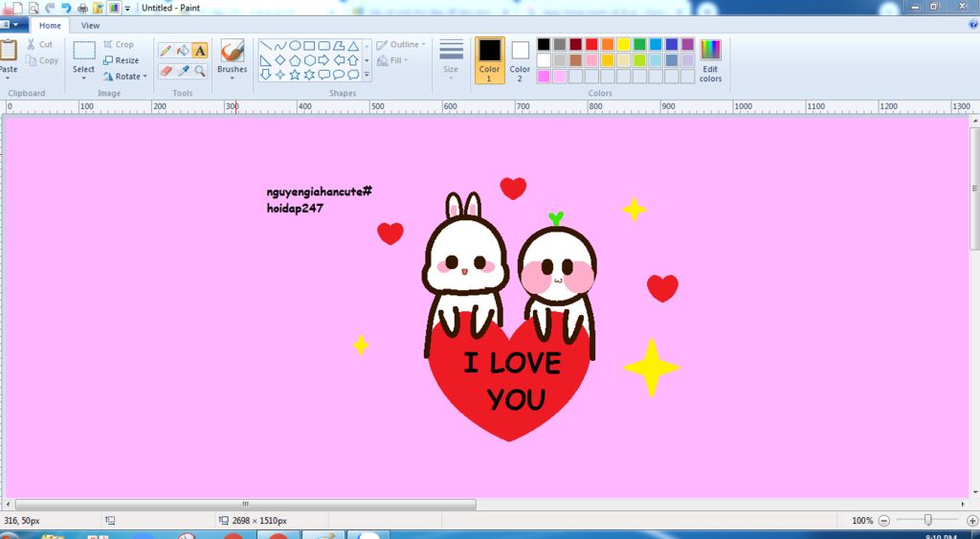Click the zoom slider handle
980x539 pixels.
click(928, 520)
